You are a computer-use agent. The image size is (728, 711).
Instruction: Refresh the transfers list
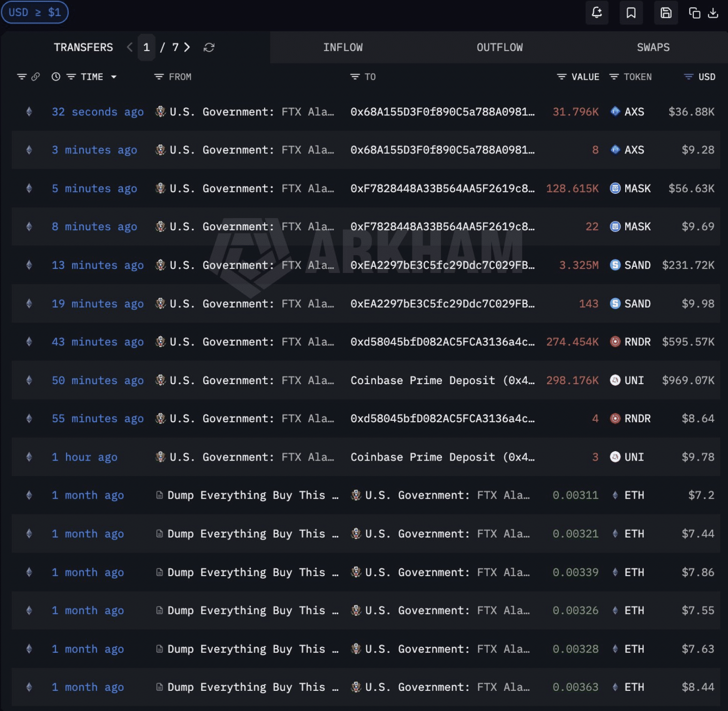[209, 47]
